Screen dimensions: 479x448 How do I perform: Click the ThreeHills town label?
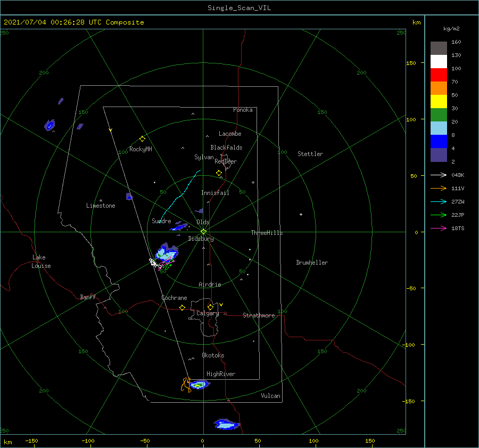pyautogui.click(x=267, y=233)
